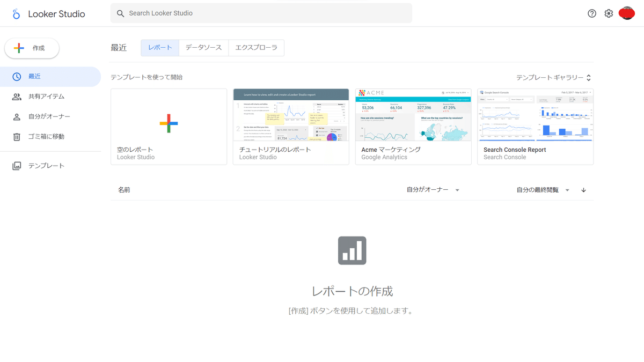Viewport: 644px width, 362px height.
Task: Open the Acme マーケティング template thumbnail
Action: (413, 115)
